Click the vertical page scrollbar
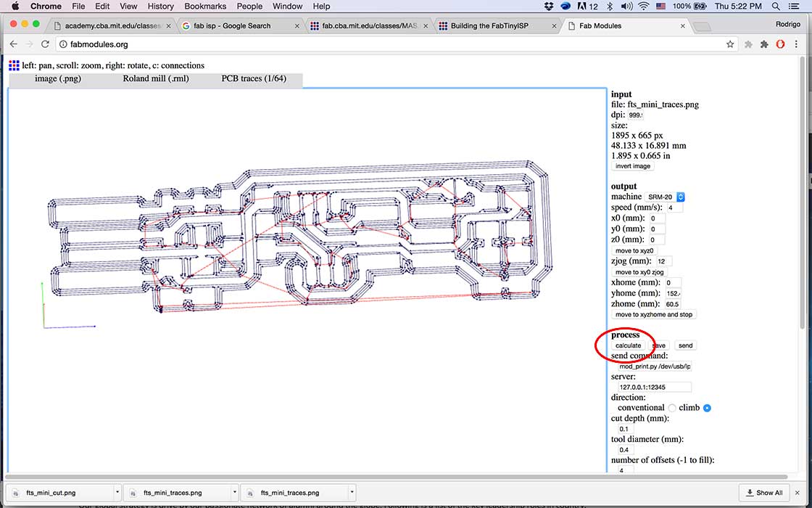Image resolution: width=812 pixels, height=508 pixels. pos(803,193)
